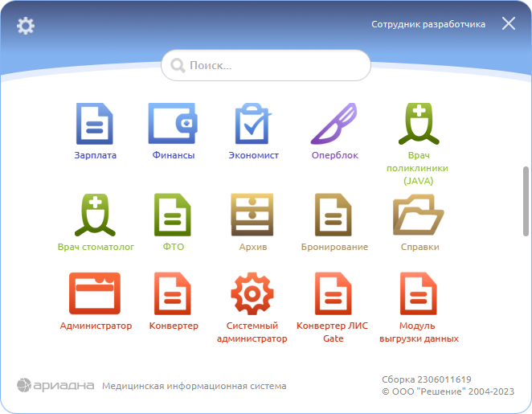Click the Зарплата text label
Image resolution: width=532 pixels, height=414 pixels.
pos(96,155)
